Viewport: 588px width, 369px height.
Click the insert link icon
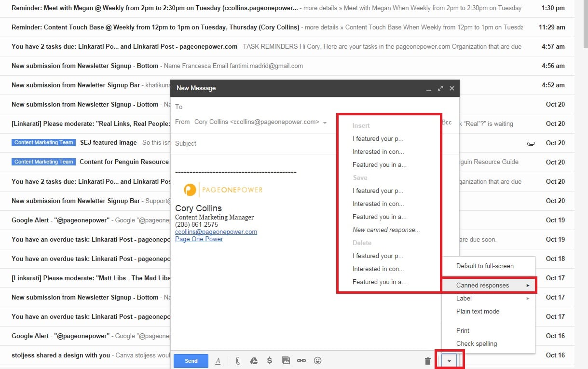(301, 361)
